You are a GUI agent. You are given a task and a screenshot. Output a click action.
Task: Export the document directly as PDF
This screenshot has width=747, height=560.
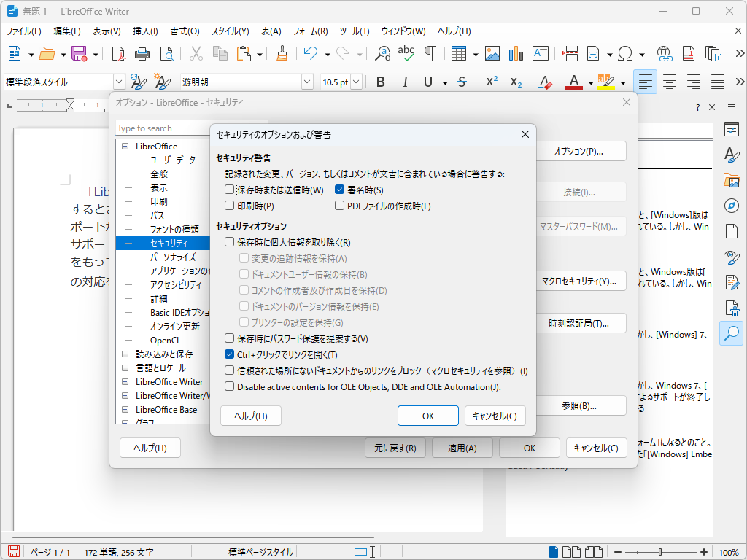[117, 53]
